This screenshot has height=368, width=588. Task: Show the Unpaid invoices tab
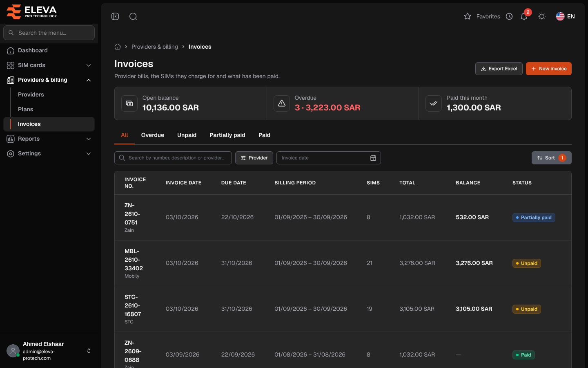click(187, 135)
